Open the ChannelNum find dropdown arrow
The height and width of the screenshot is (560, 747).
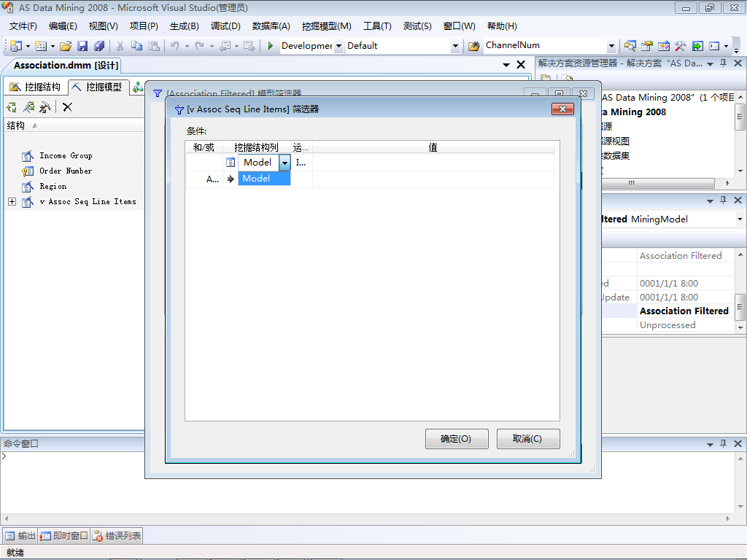612,46
